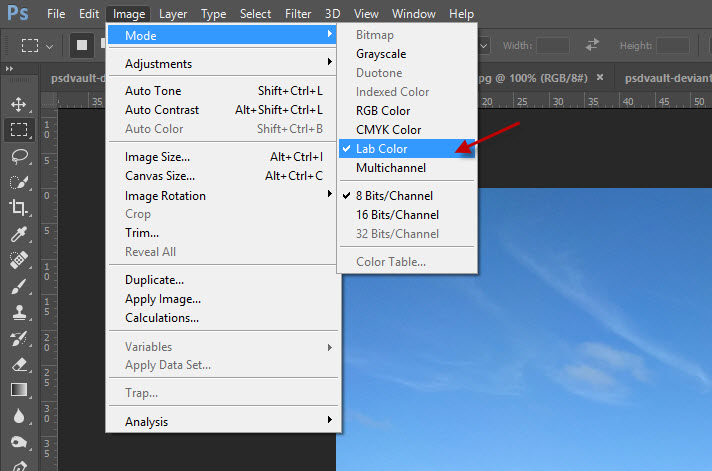Select 8 Bits/Channel option
The width and height of the screenshot is (712, 471).
point(393,196)
